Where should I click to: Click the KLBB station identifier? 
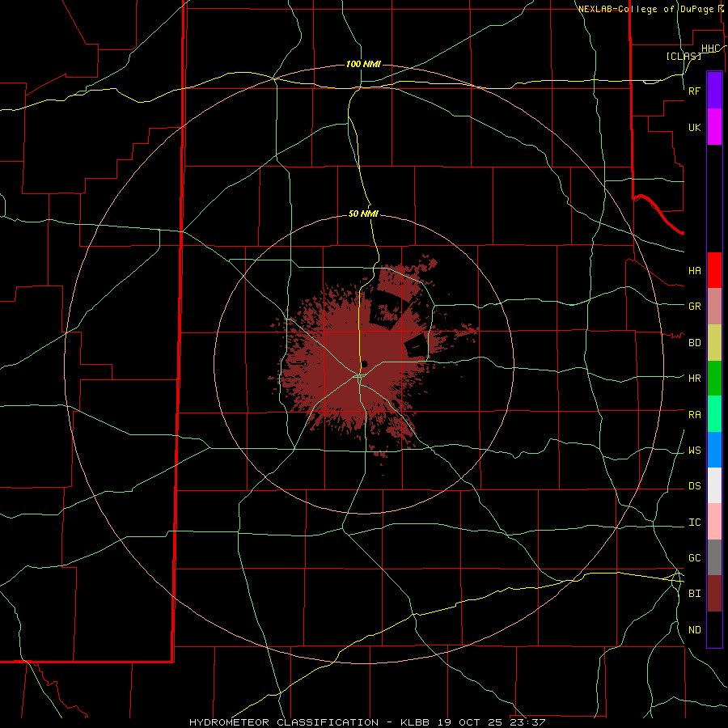click(x=415, y=722)
